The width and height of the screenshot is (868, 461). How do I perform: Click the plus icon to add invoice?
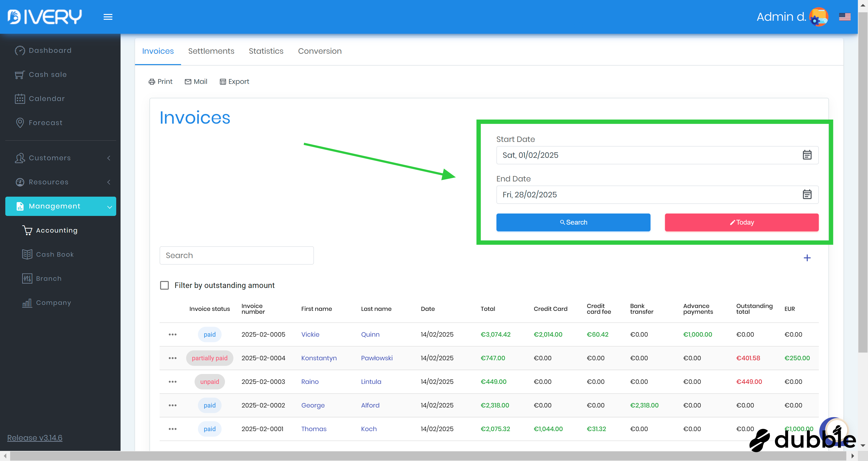(807, 258)
